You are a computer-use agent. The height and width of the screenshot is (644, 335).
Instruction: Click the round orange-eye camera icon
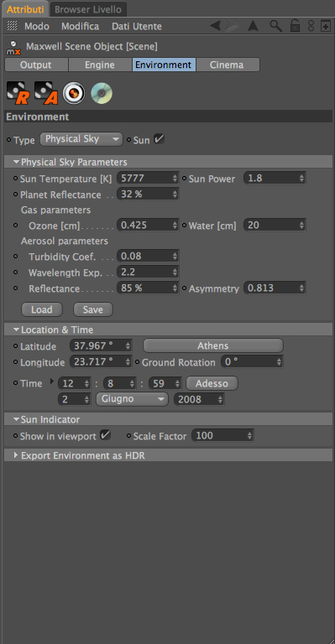point(74,93)
